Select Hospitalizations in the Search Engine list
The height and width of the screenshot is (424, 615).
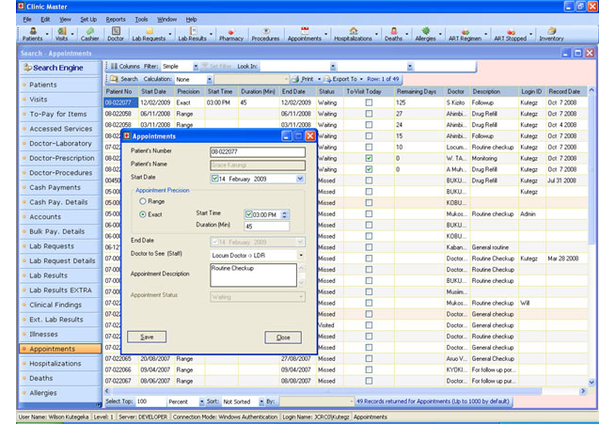55,364
